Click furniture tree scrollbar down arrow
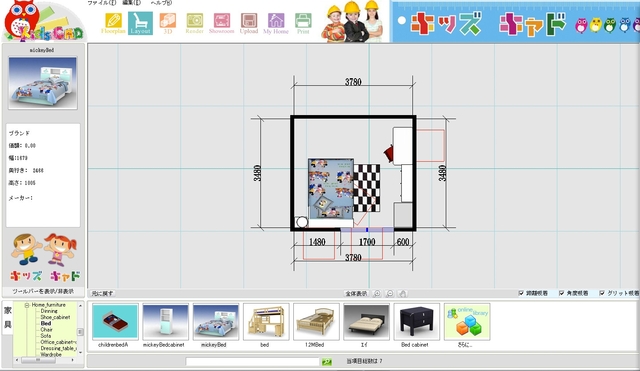This screenshot has width=640, height=371. point(80,351)
